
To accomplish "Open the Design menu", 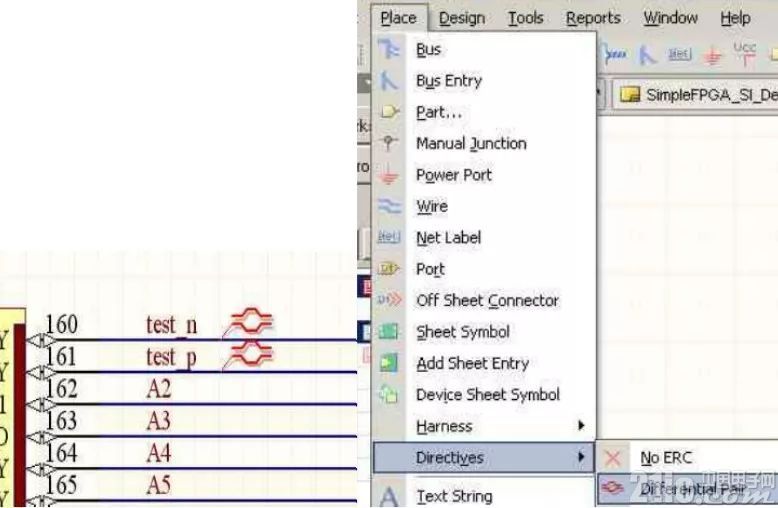I will [461, 18].
